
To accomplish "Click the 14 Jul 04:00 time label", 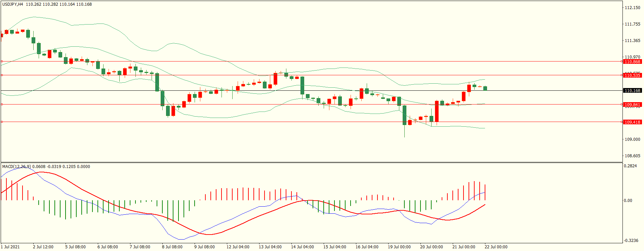I will click(302, 247).
